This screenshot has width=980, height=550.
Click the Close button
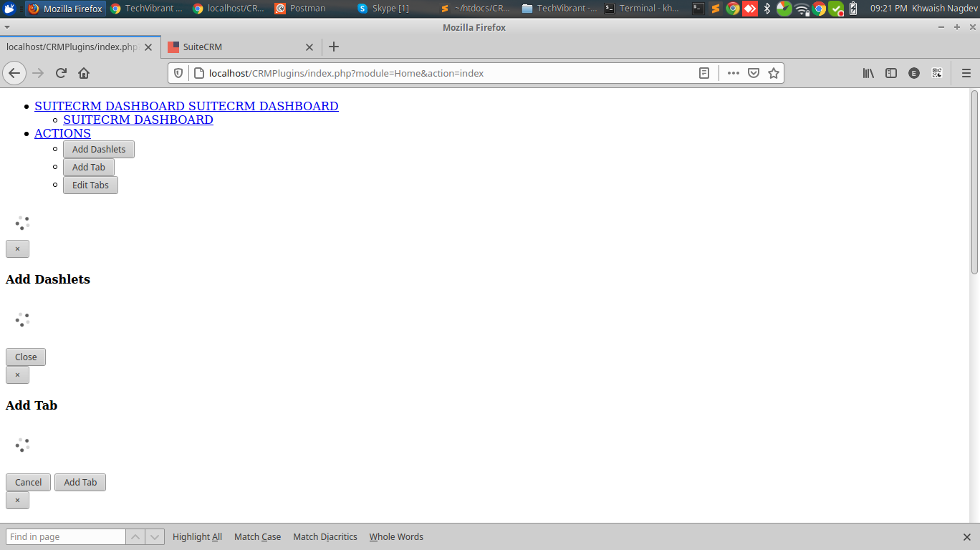[26, 357]
